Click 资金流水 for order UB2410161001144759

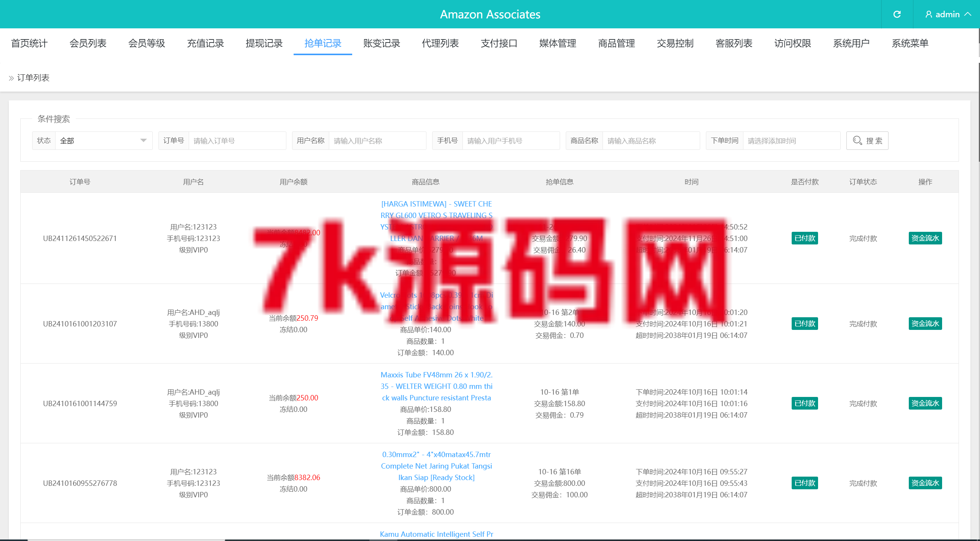(x=925, y=403)
